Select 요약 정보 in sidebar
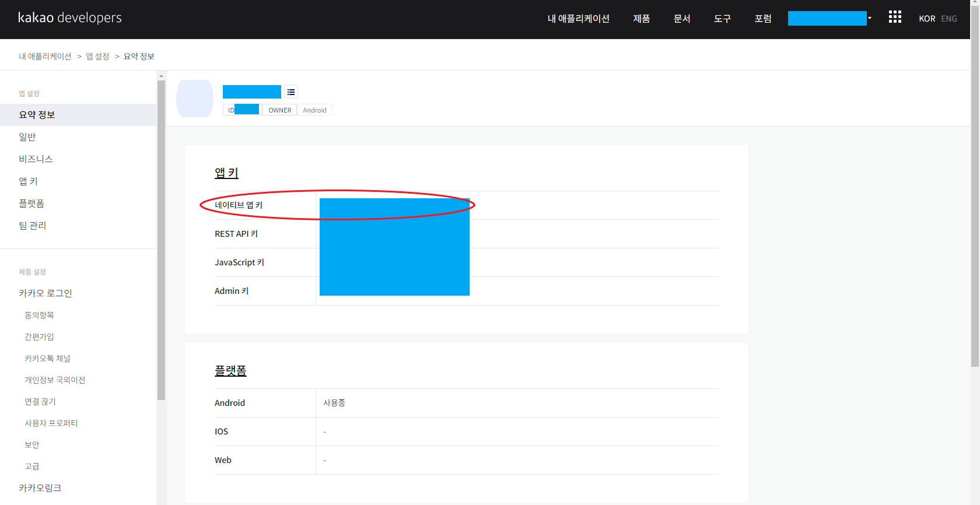Image resolution: width=980 pixels, height=505 pixels. point(78,115)
